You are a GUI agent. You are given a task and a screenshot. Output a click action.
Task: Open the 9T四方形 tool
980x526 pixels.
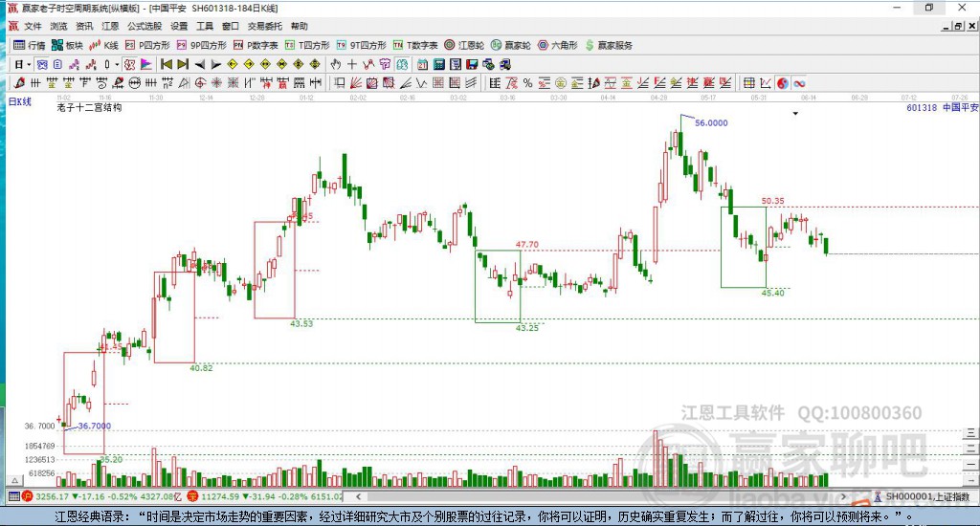click(361, 45)
